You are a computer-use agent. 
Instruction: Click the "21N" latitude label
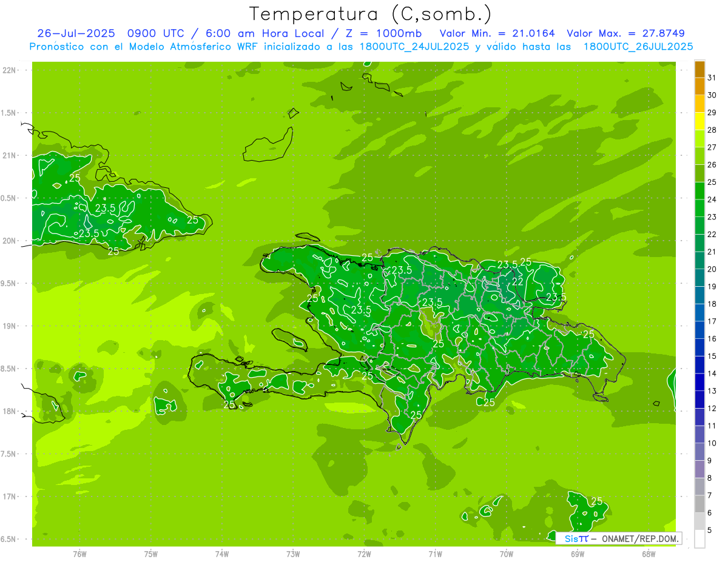click(10, 156)
